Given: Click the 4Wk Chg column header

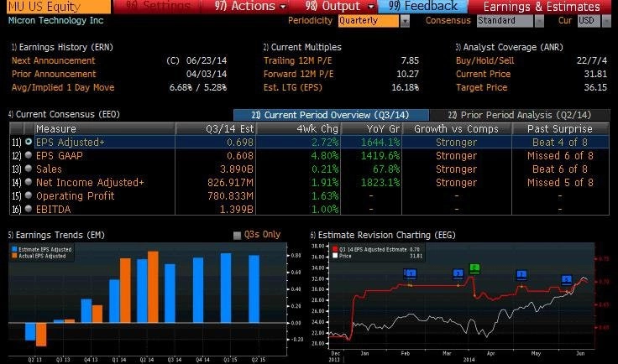Looking at the screenshot, I should [298, 128].
